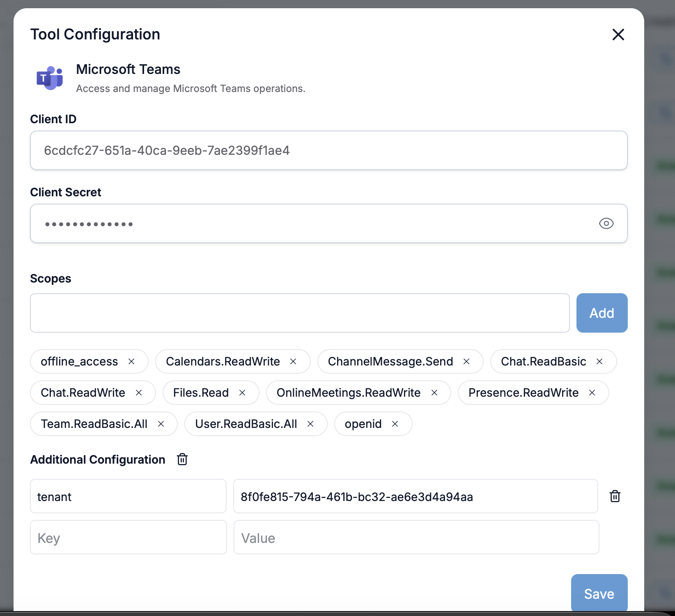Save the tool configuration
Screen dimensions: 675x616
tap(599, 593)
